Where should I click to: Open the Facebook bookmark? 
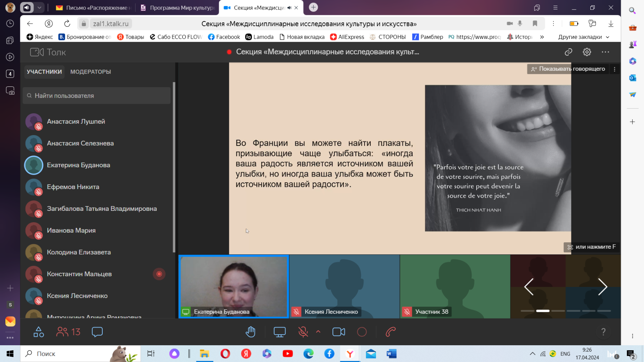click(224, 37)
